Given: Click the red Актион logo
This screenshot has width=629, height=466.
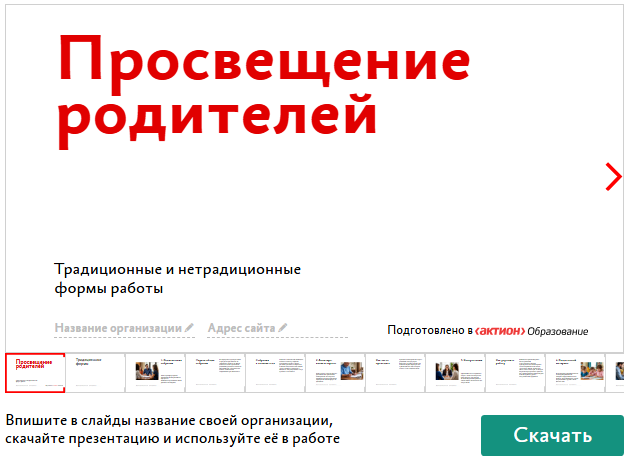Looking at the screenshot, I should coord(499,330).
